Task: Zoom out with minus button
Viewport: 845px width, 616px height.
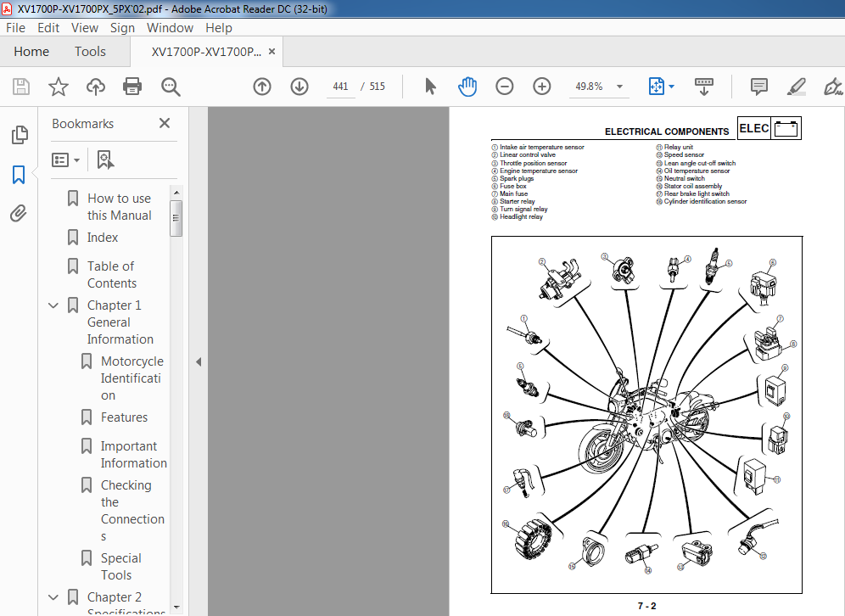Action: click(x=505, y=87)
